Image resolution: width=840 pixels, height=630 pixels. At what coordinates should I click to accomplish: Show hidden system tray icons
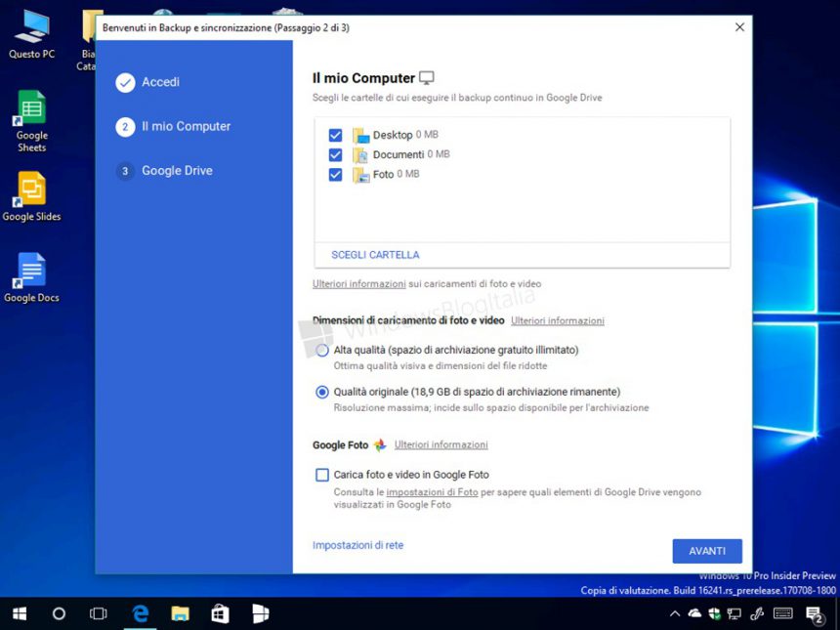[x=675, y=614]
